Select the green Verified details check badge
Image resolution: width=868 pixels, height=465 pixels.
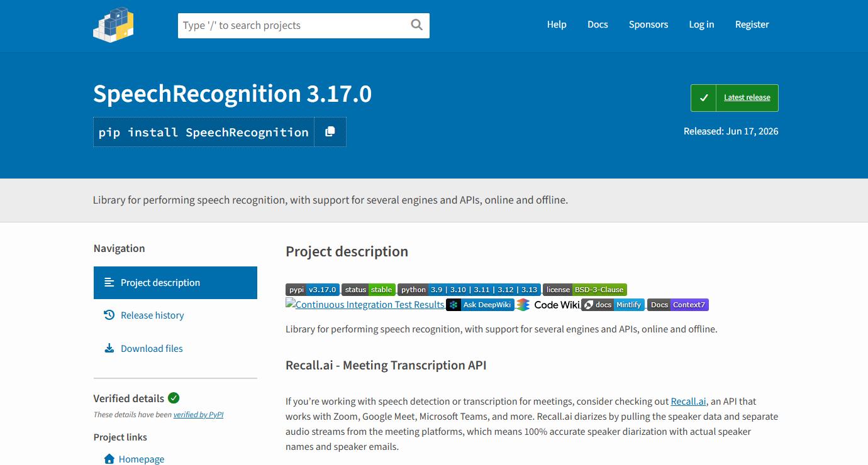[x=174, y=398]
